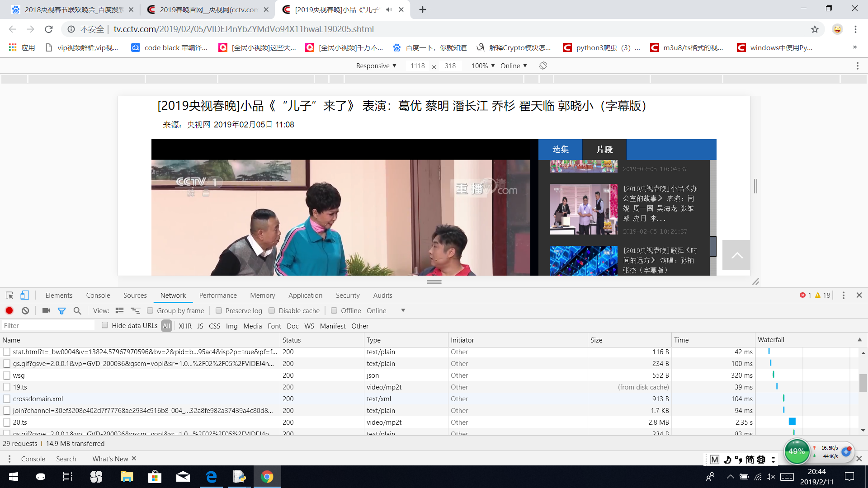This screenshot has height=488, width=868.
Task: Open a new browser tab
Action: pyautogui.click(x=423, y=9)
